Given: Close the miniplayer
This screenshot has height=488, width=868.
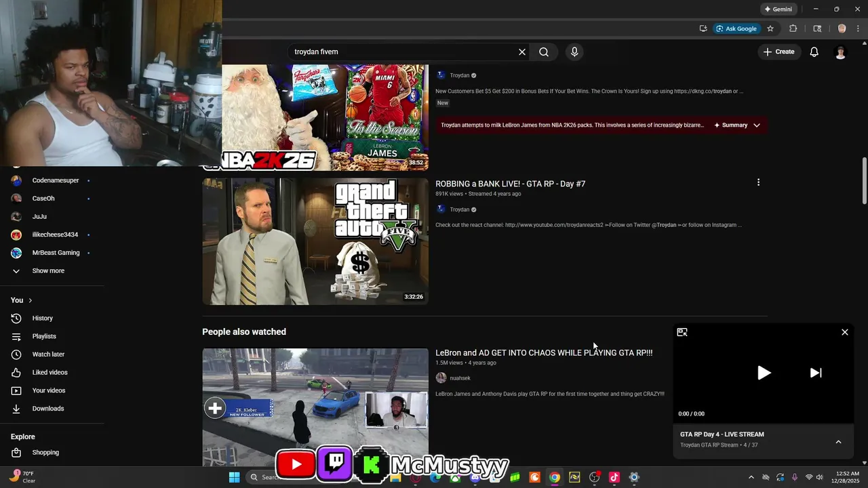Looking at the screenshot, I should click(845, 332).
